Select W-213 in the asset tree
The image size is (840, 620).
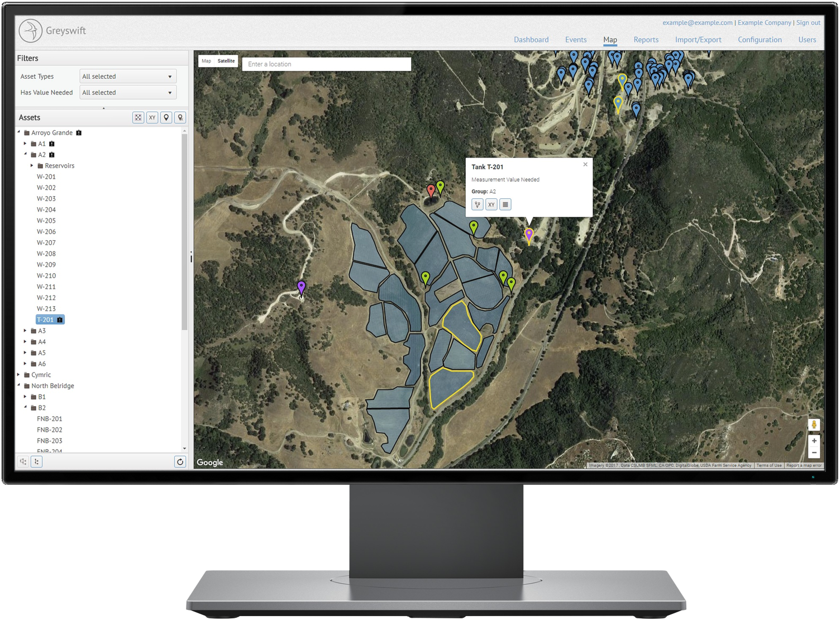point(46,308)
